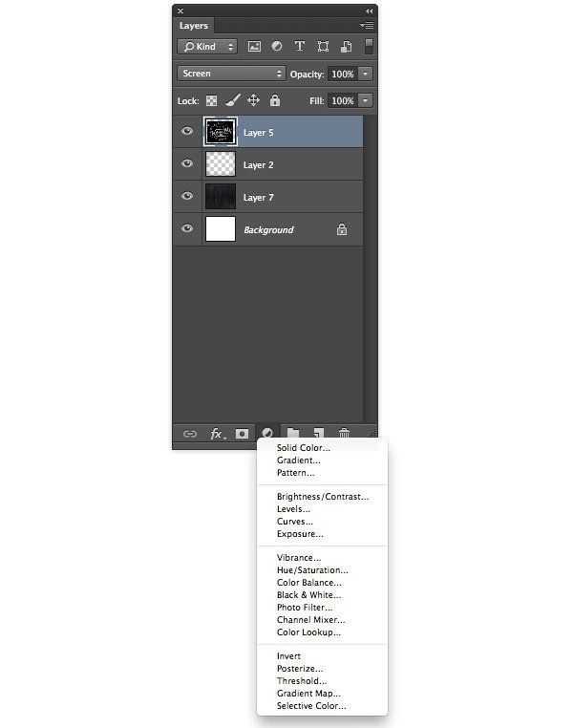
Task: Hide Layer 5 with its eye icon
Action: pyautogui.click(x=187, y=132)
